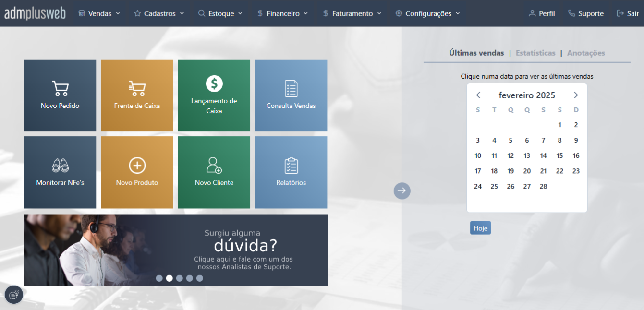644x310 pixels.
Task: Open the Faturamento dropdown menu
Action: pos(352,13)
